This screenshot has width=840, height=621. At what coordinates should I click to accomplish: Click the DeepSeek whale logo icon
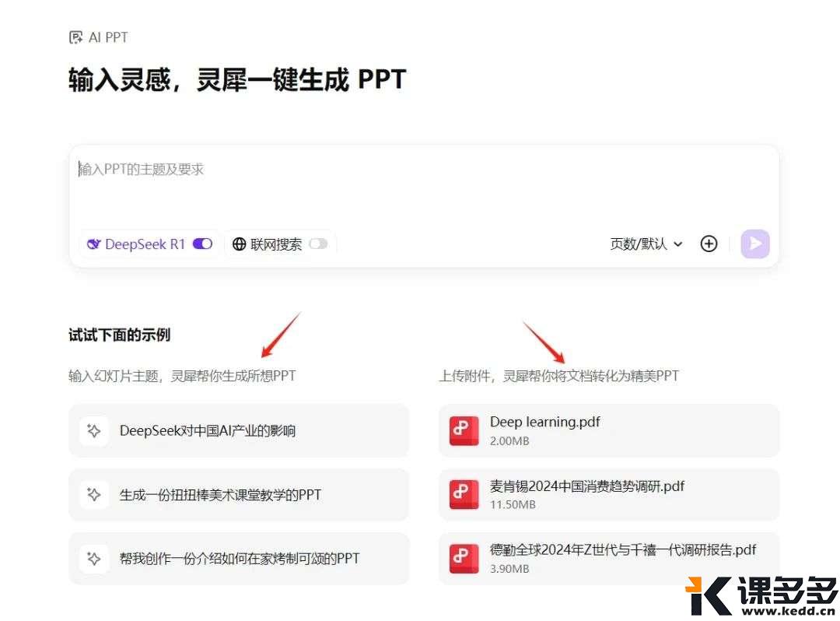point(94,244)
